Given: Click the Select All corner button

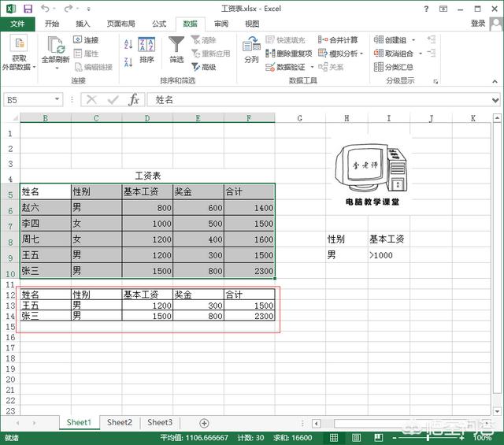Looking at the screenshot, I should [14, 118].
